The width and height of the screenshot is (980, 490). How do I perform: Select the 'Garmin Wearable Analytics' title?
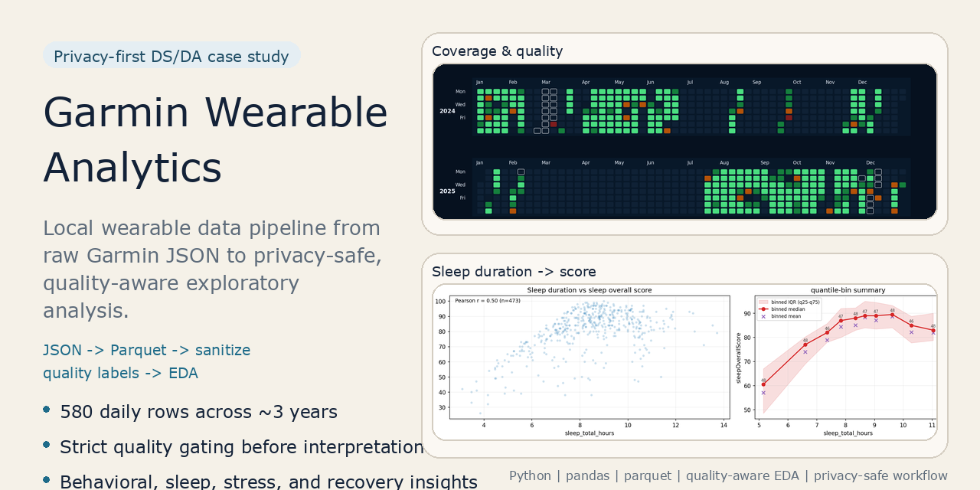pos(216,140)
